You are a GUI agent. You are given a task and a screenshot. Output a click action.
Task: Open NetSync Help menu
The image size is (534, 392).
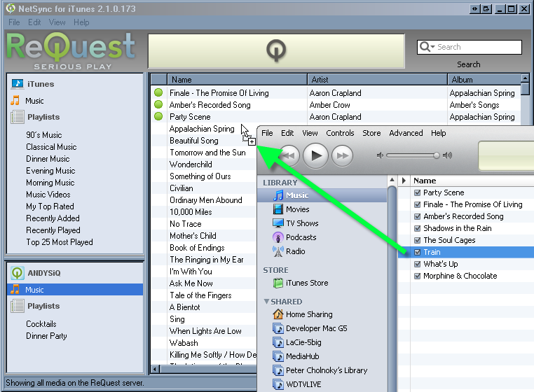81,22
